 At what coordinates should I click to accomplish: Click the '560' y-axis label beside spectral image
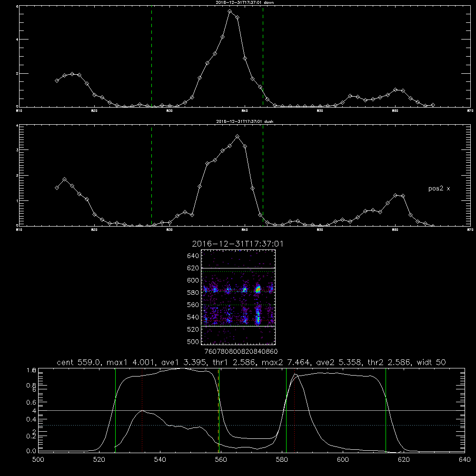tap(193, 305)
